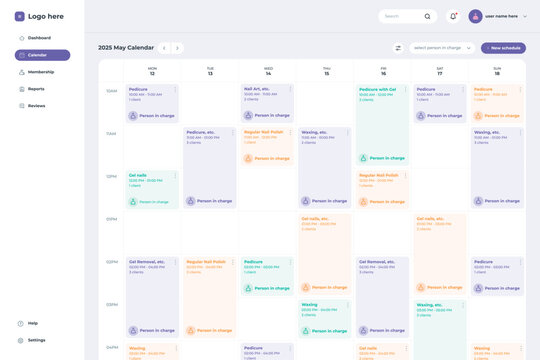
Task: Open the three-dot menu on Friday Pedicure with Gel
Action: (x=406, y=90)
